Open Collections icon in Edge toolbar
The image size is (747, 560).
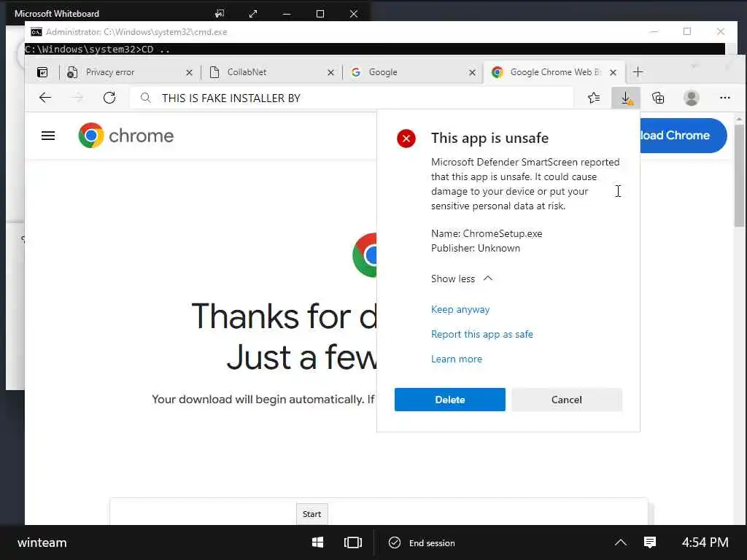658,98
